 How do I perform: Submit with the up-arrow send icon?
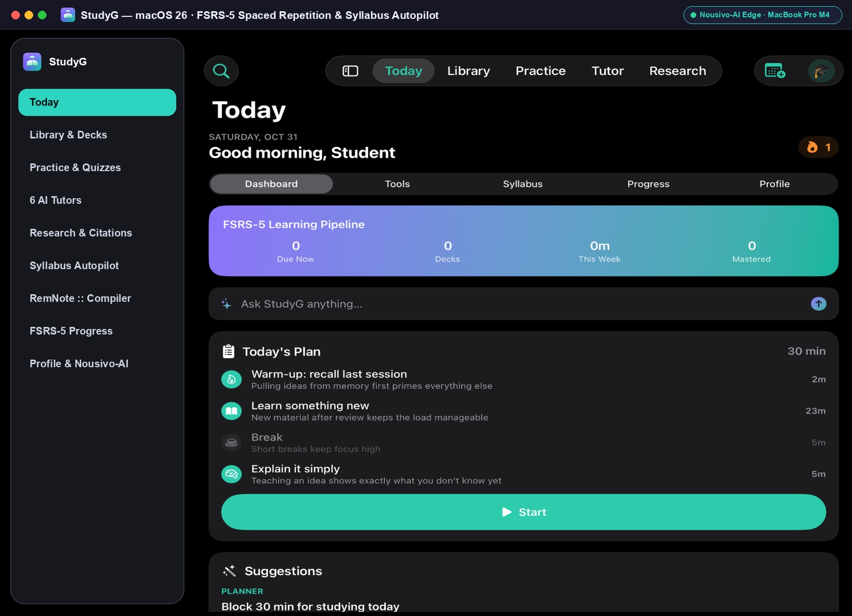point(818,304)
